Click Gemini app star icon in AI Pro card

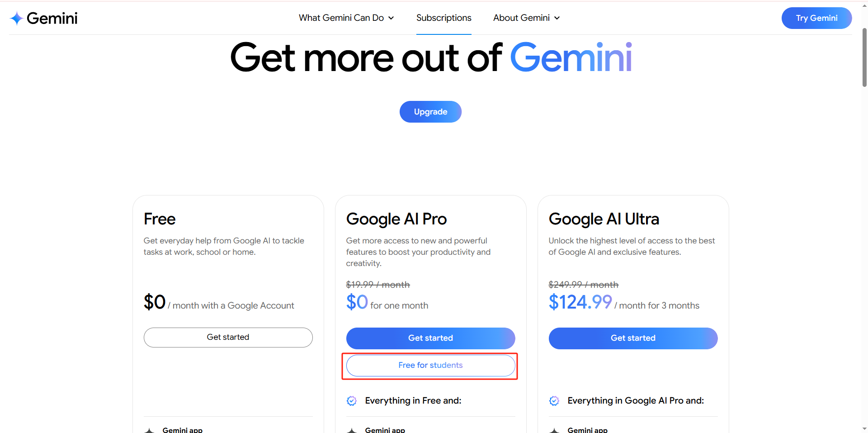click(352, 430)
